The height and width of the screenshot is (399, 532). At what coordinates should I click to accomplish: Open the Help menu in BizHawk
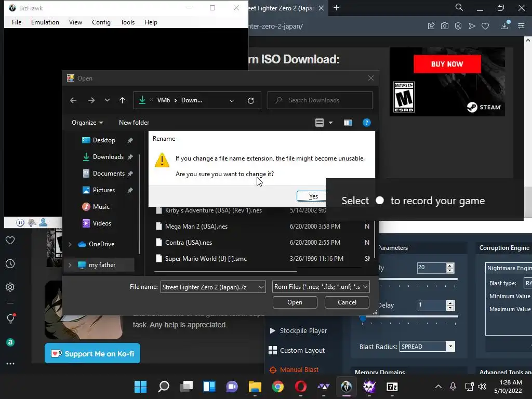[x=151, y=22]
